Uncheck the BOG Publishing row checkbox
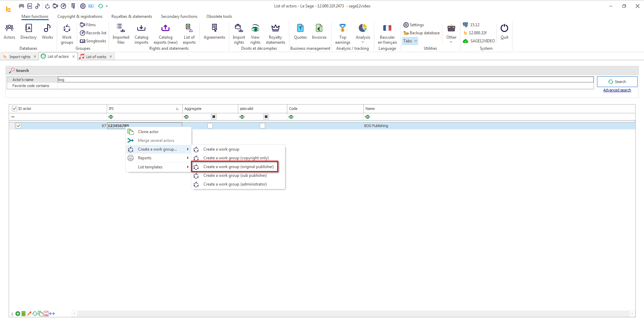The image size is (644, 323). pyautogui.click(x=18, y=126)
